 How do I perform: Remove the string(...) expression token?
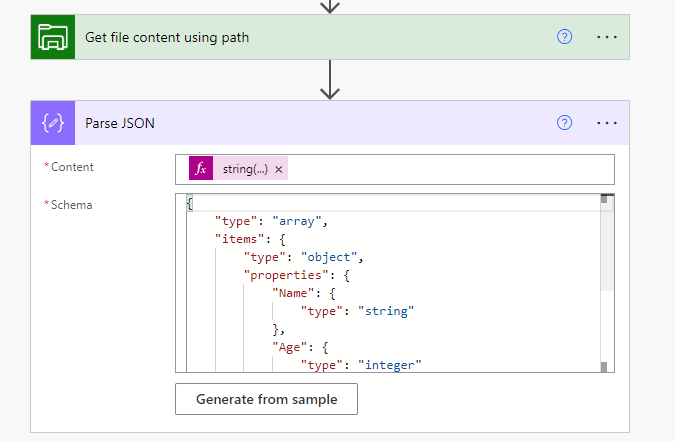(x=279, y=170)
